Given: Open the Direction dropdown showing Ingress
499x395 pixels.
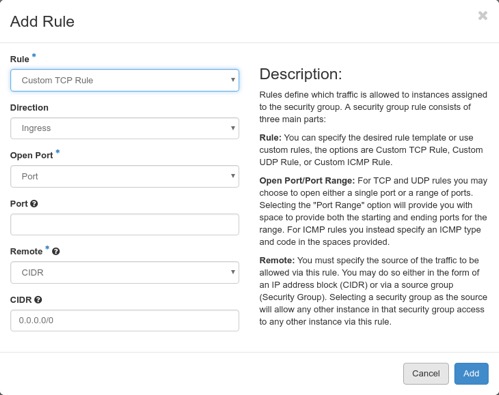Looking at the screenshot, I should coord(125,128).
